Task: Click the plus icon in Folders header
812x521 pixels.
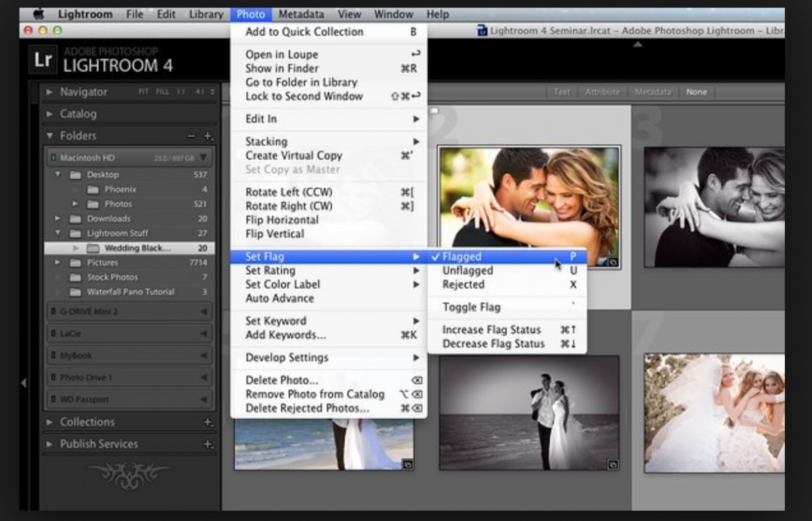Action: [208, 136]
